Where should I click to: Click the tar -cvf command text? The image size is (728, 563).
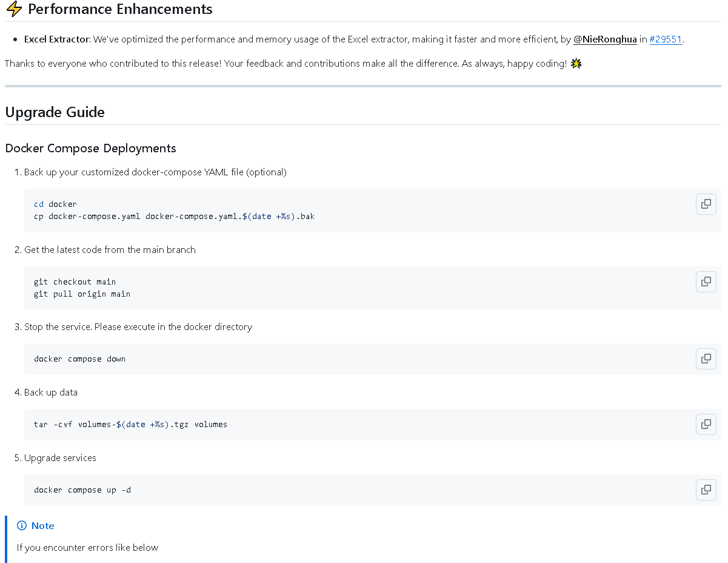click(x=130, y=425)
